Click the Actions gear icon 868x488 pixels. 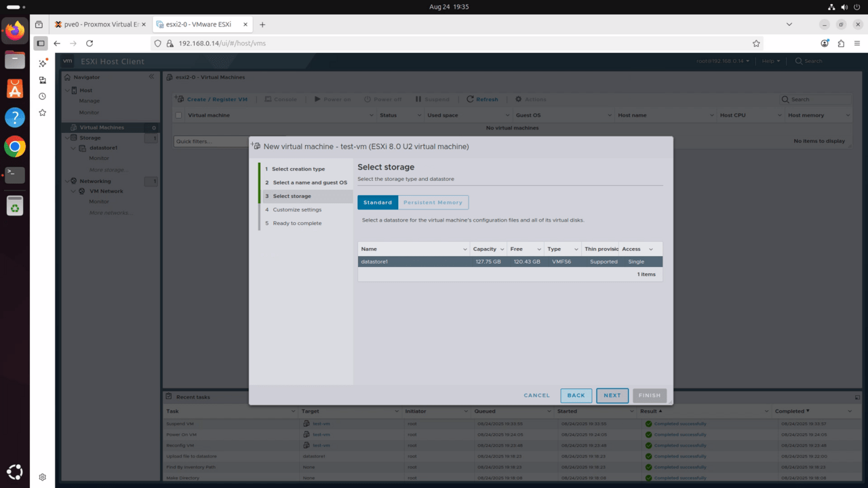[x=519, y=99]
